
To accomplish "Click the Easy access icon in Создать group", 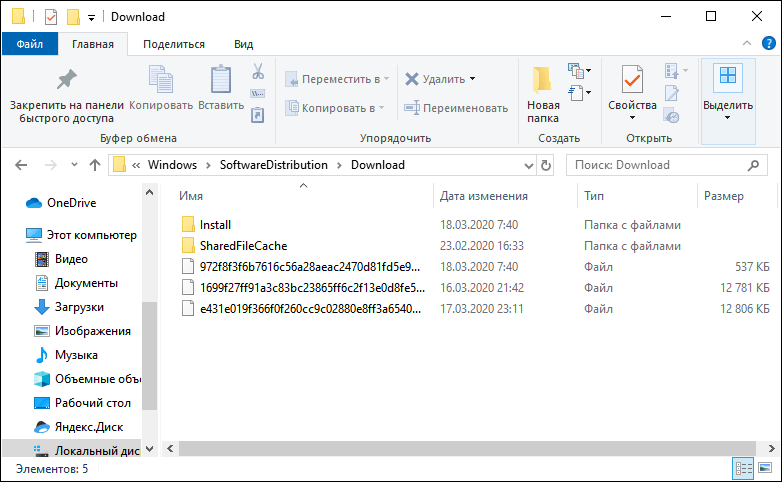I will [577, 93].
